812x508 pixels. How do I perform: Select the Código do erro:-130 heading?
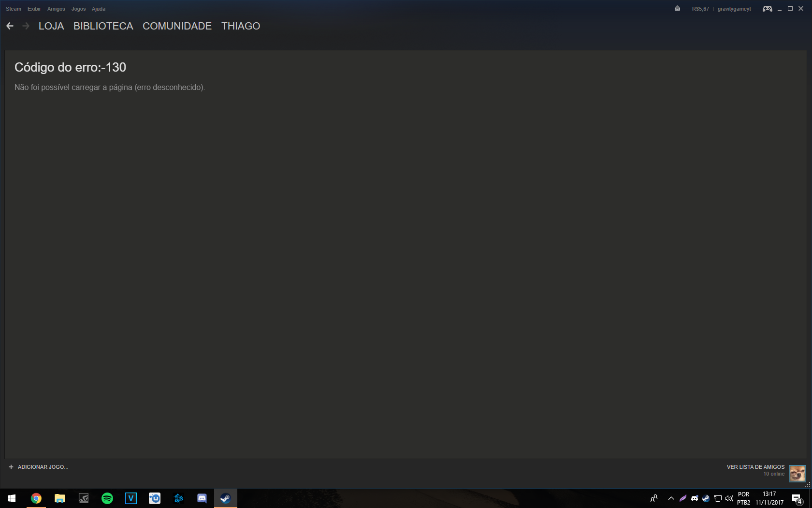pyautogui.click(x=70, y=67)
